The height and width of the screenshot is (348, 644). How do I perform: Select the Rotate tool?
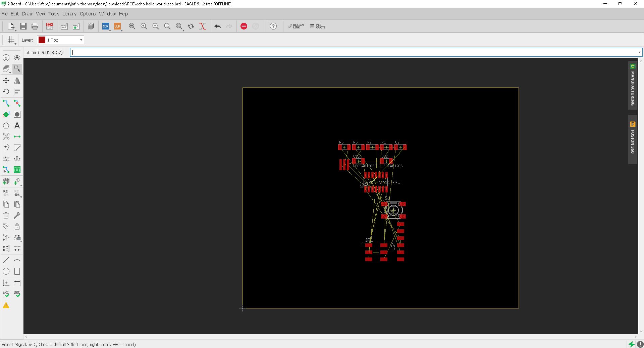pyautogui.click(x=6, y=92)
